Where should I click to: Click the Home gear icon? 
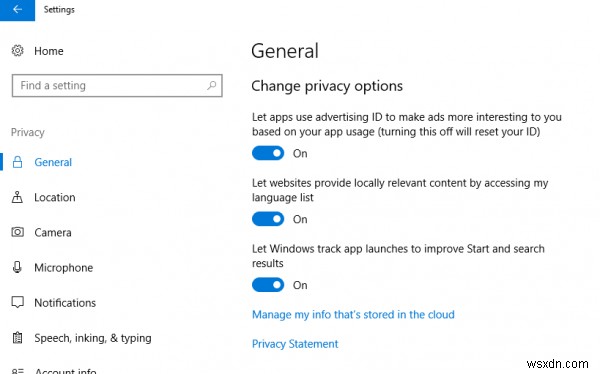tap(17, 51)
